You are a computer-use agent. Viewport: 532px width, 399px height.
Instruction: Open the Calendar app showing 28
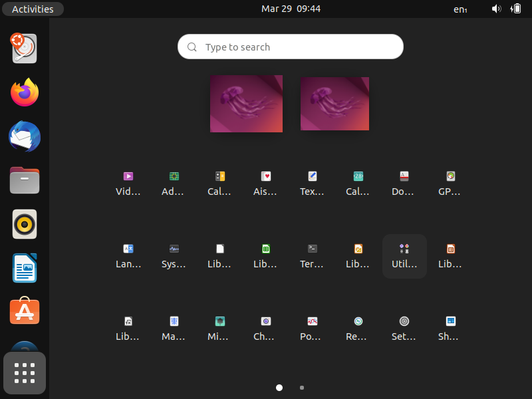(358, 184)
